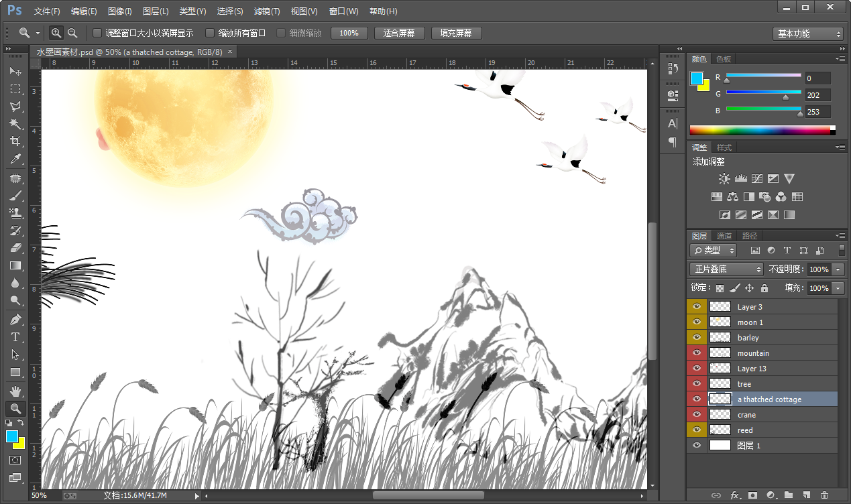Add a Photo Filter adjustment
Screen dimensions: 851x504
(764, 197)
